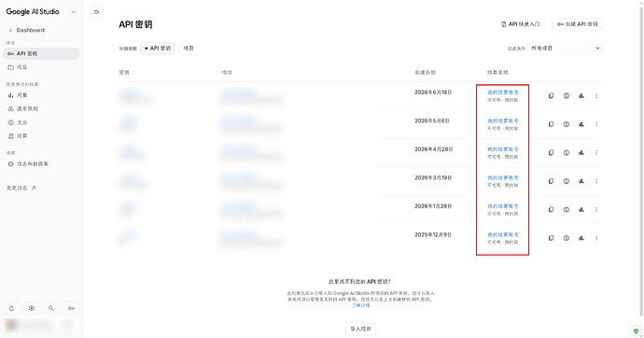Open 我的结算账号 link for 2025年12月9日 key
This screenshot has height=338, width=644.
coord(503,234)
